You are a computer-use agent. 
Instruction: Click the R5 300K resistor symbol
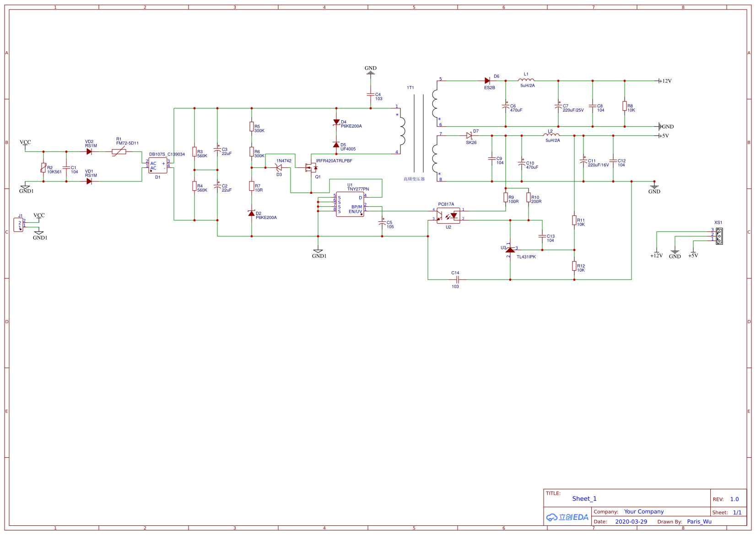click(252, 127)
